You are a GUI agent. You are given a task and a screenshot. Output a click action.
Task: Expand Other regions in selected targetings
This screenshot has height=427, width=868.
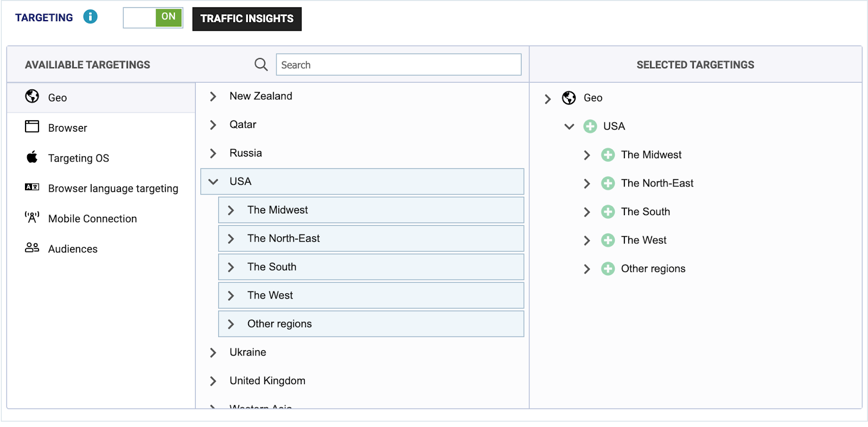pos(586,269)
